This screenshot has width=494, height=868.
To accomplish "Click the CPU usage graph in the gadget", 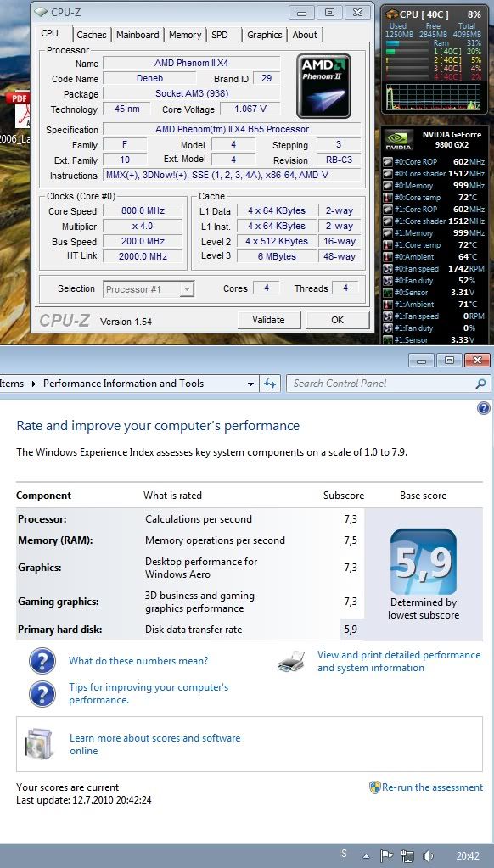I will [433, 98].
